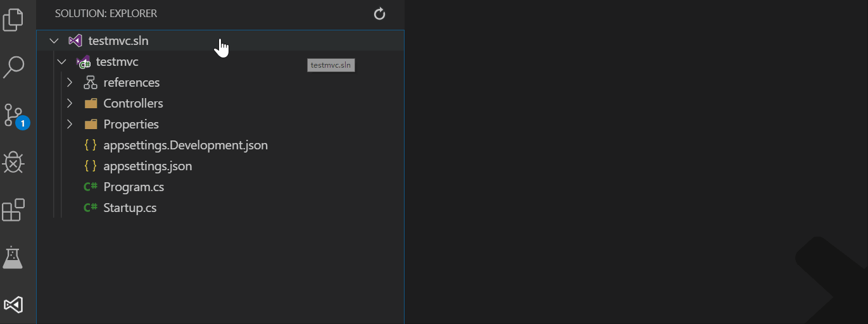The image size is (868, 324).
Task: Click the SOLUTION: EXPLORER panel title
Action: [x=106, y=13]
